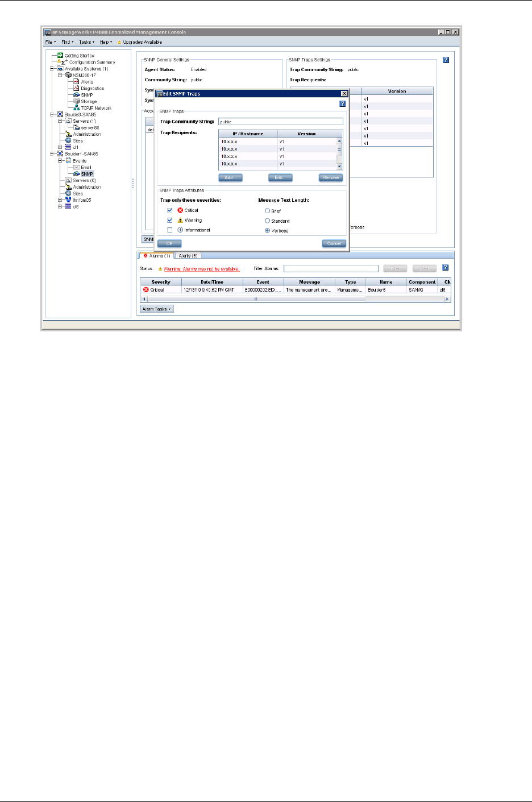Click the Severity column header
Image resolution: width=532 pixels, height=802 pixels.
161,282
